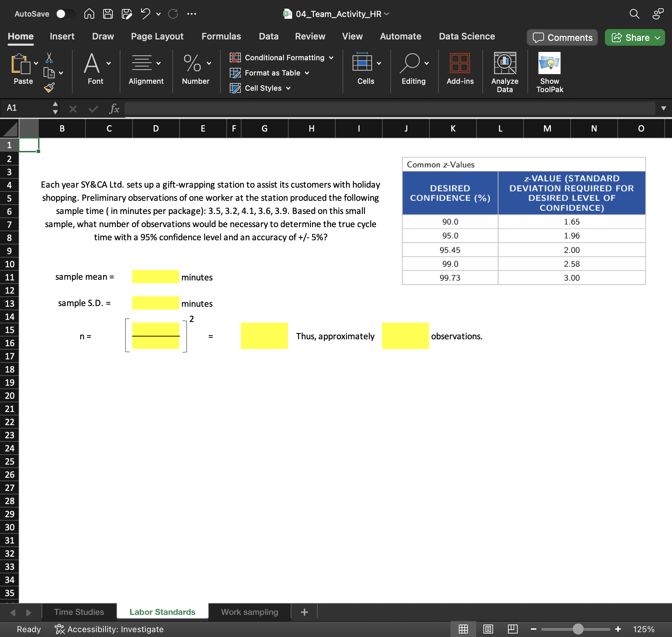The width and height of the screenshot is (672, 637).
Task: Click the yellow sample mean cell
Action: (156, 277)
